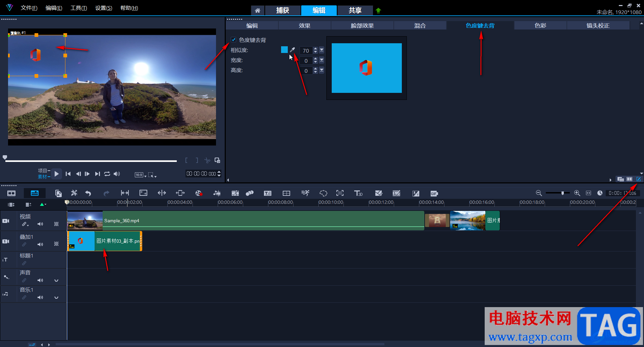The width and height of the screenshot is (644, 347).
Task: Redo the last action
Action: [106, 193]
